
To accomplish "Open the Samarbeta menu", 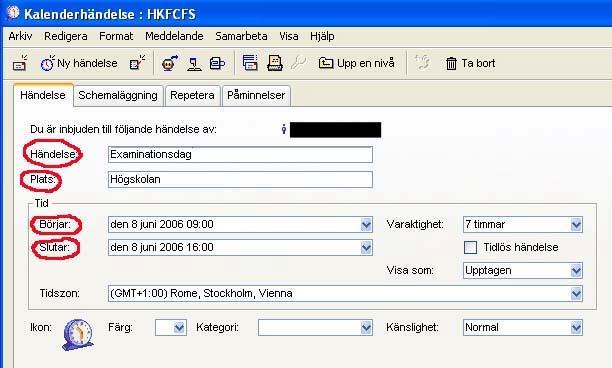I will [241, 36].
